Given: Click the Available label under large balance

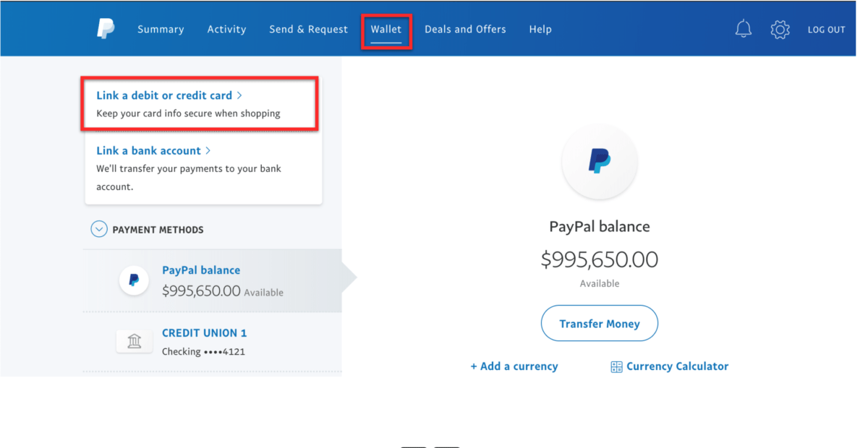Looking at the screenshot, I should [600, 284].
